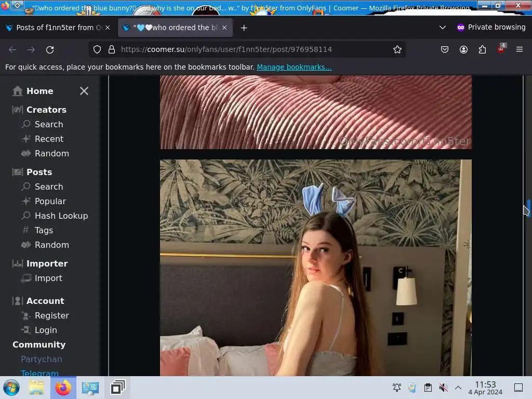Expand the hidden tray icons chevron

[x=458, y=388]
